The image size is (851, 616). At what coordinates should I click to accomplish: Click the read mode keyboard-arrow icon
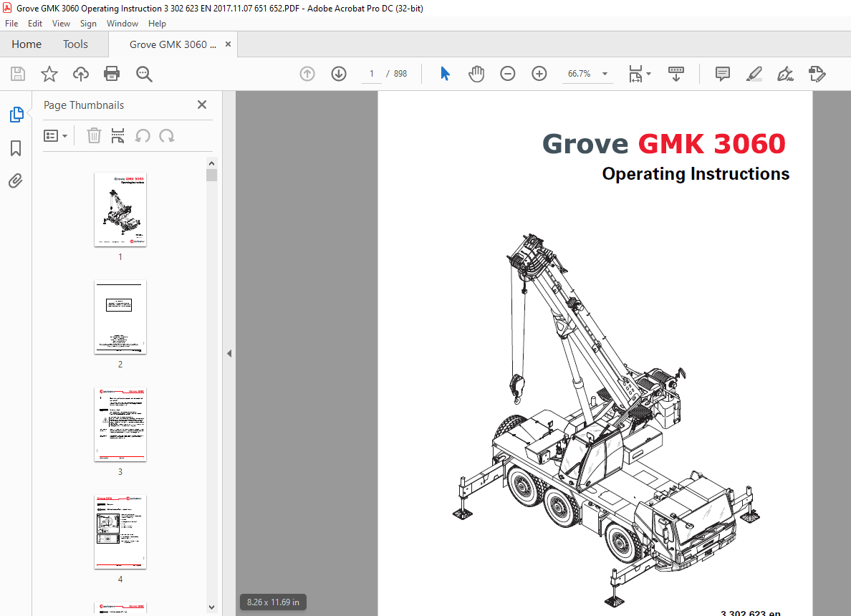tap(675, 74)
